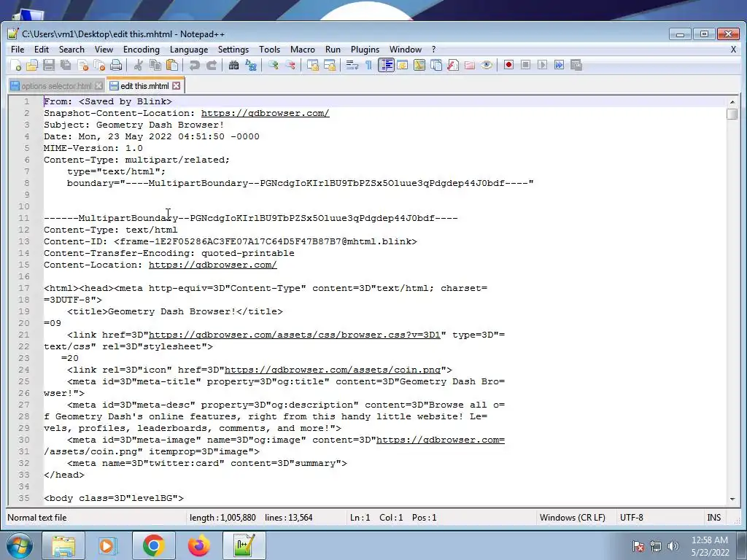Click the Zoom In toolbar icon
The width and height of the screenshot is (747, 560).
[273, 65]
